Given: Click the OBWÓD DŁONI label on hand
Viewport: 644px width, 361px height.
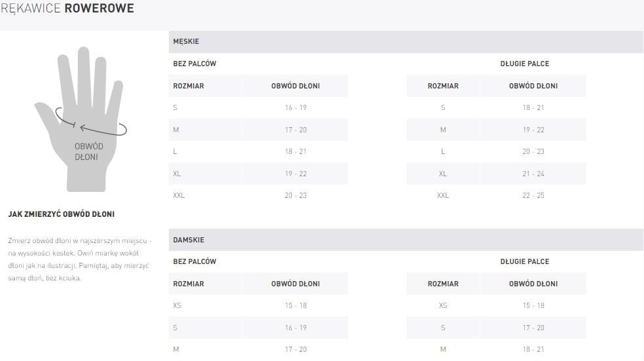Looking at the screenshot, I should (x=88, y=152).
